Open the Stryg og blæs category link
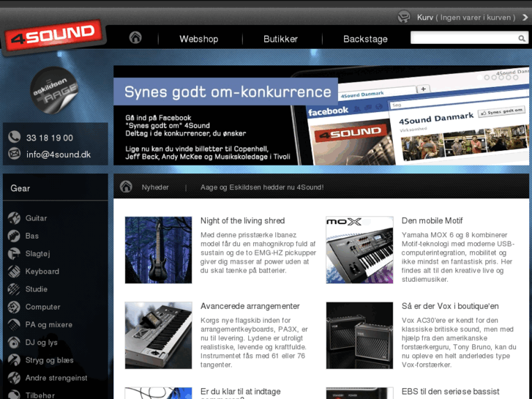 pyautogui.click(x=49, y=360)
